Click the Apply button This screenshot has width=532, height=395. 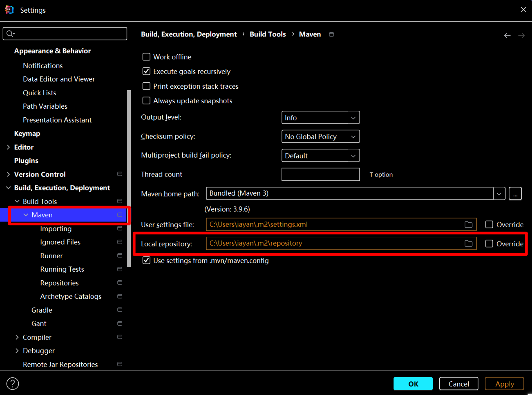505,384
